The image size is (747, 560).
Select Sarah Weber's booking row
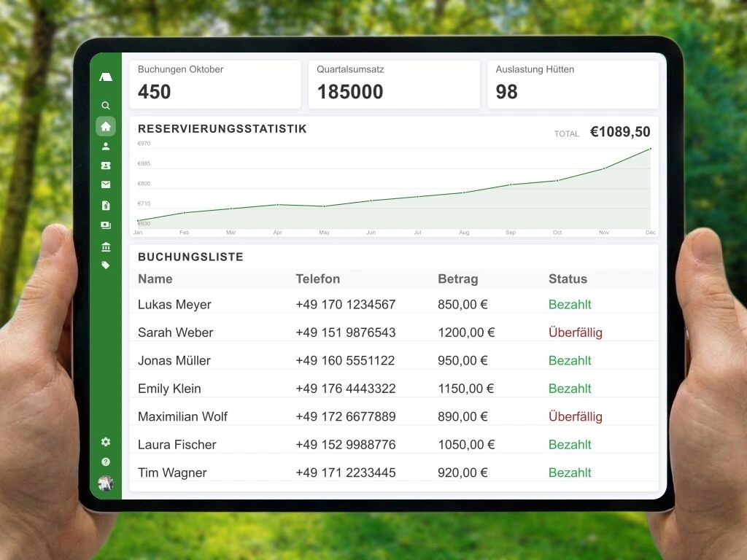pos(394,332)
